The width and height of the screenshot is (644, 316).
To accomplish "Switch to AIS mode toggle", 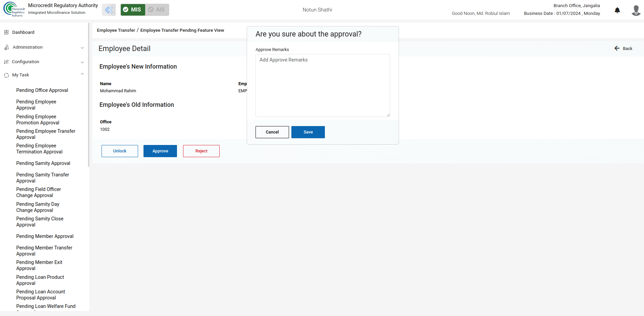I will [157, 10].
